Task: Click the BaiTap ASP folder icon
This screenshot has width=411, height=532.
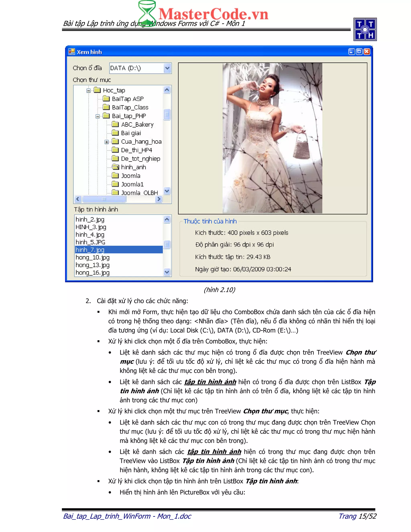Action: pos(106,99)
